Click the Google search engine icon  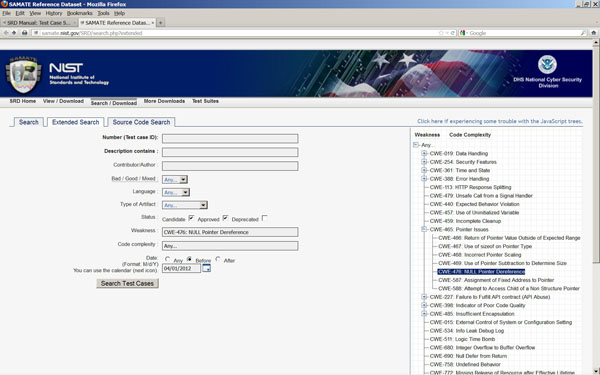463,33
